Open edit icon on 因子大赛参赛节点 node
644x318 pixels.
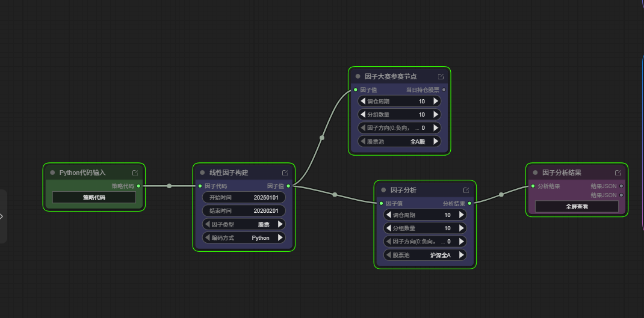click(441, 76)
